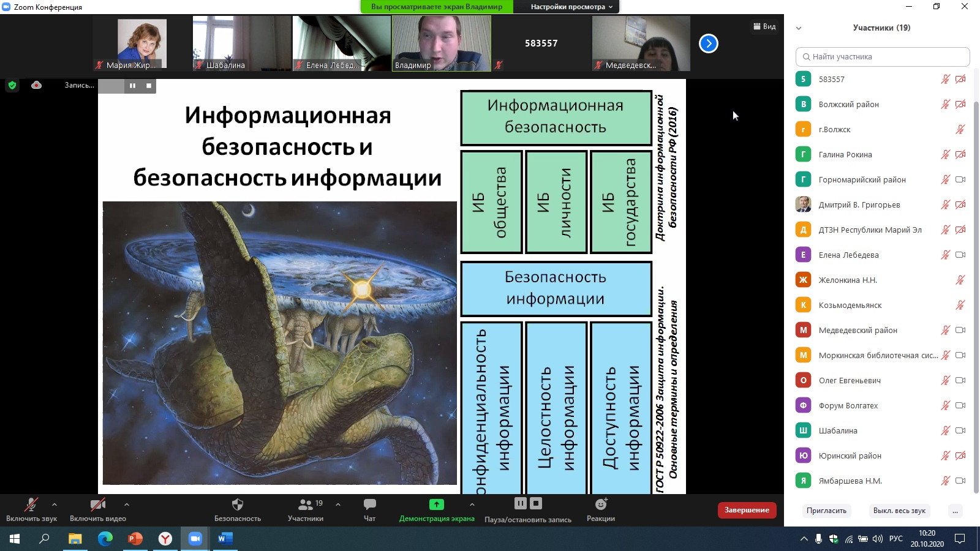The image size is (980, 551).
Task: Select Медведевск... video thumbnail
Action: click(641, 43)
